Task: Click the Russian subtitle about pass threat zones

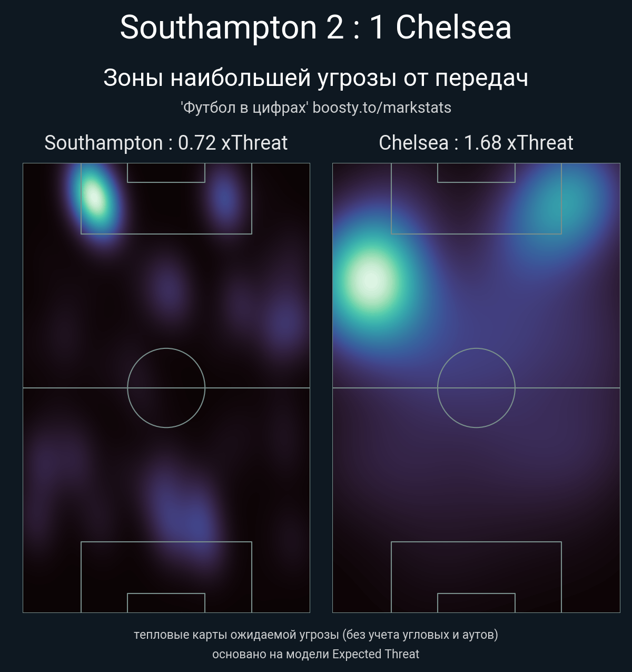Action: (316, 78)
